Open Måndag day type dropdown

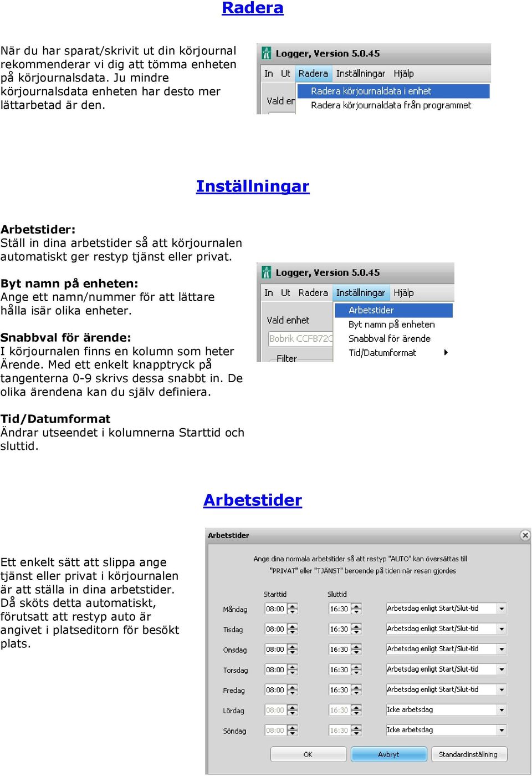coord(502,608)
